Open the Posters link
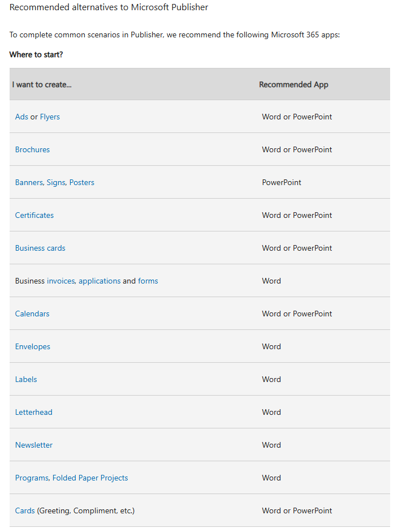This screenshot has height=532, width=402. 82,182
